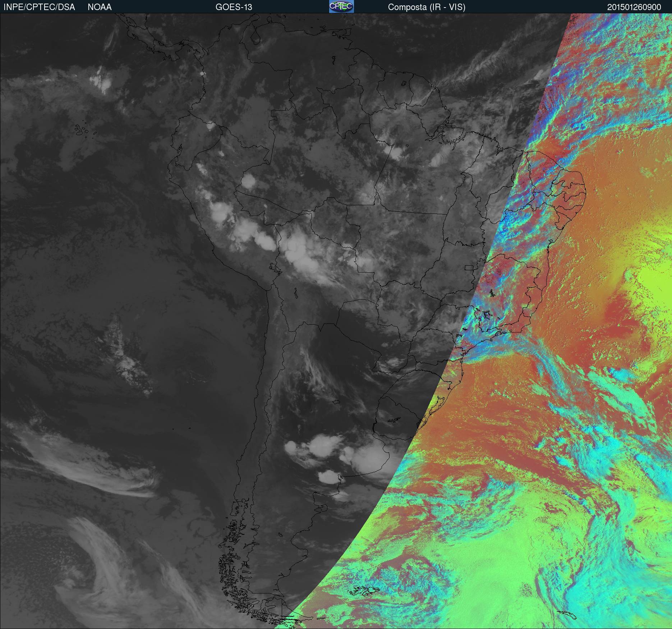Select the GOES-13 satellite label
This screenshot has width=672, height=629.
pos(234,7)
